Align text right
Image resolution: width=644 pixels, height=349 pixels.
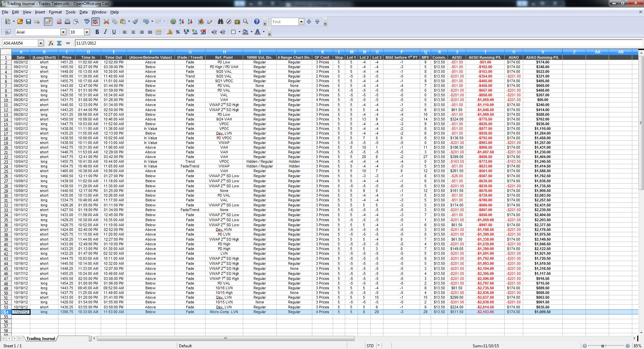(142, 32)
